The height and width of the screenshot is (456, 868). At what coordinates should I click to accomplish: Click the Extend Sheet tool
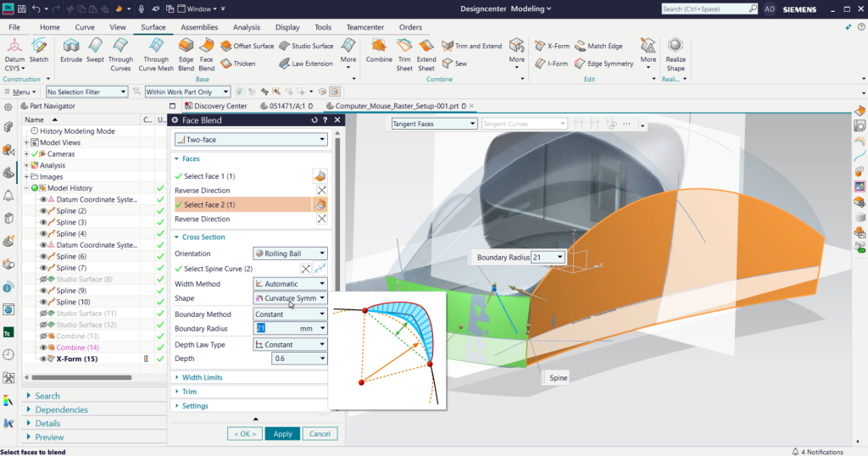(426, 54)
